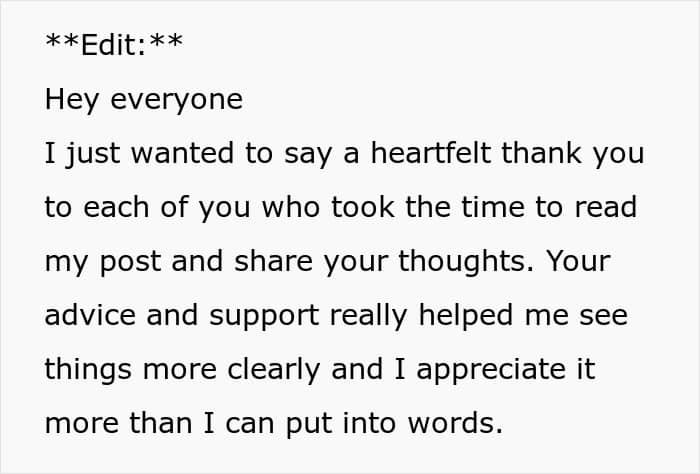700x474 pixels.
Task: Click the word "appreciate"
Action: click(491, 371)
